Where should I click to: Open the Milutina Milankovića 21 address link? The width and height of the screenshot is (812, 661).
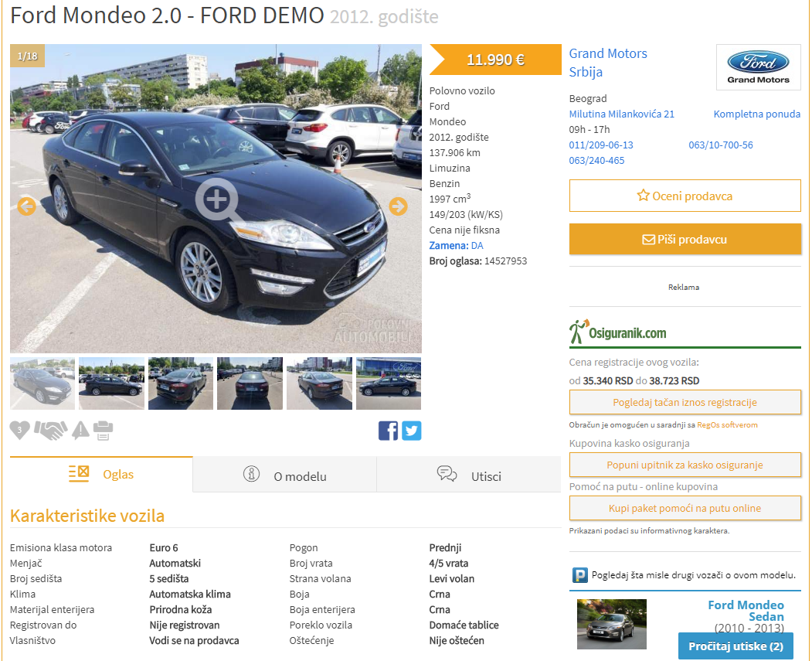[x=621, y=114]
